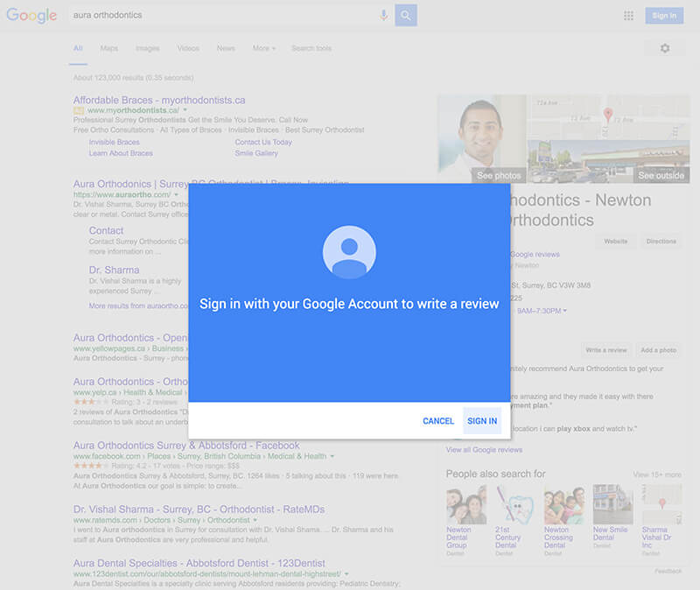The image size is (700, 590).
Task: Click the Smile Gallery sitelink
Action: pos(256,153)
